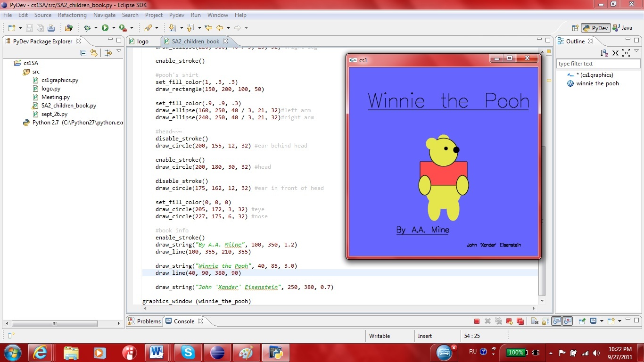Open Skype from the taskbar
This screenshot has width=644, height=362.
[189, 352]
